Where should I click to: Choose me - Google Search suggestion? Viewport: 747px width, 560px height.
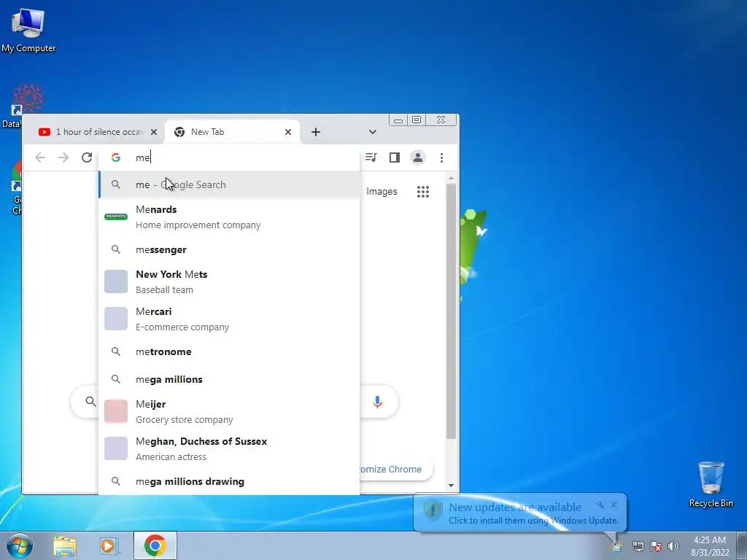(228, 184)
